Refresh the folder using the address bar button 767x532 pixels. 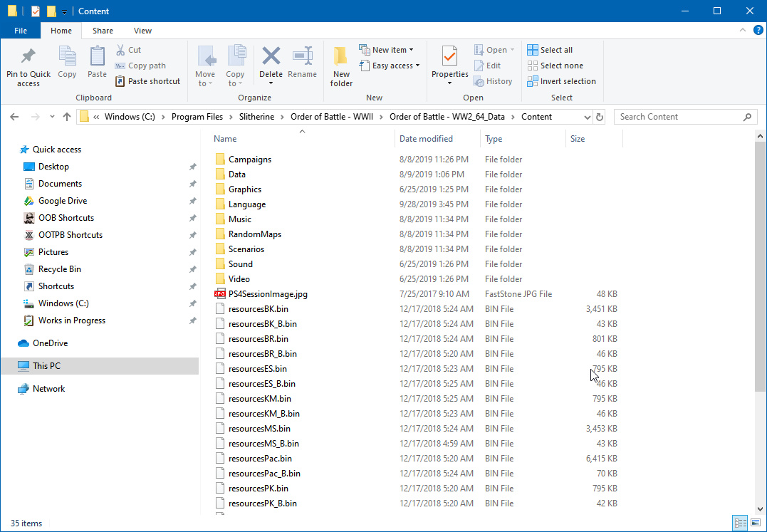pyautogui.click(x=600, y=117)
